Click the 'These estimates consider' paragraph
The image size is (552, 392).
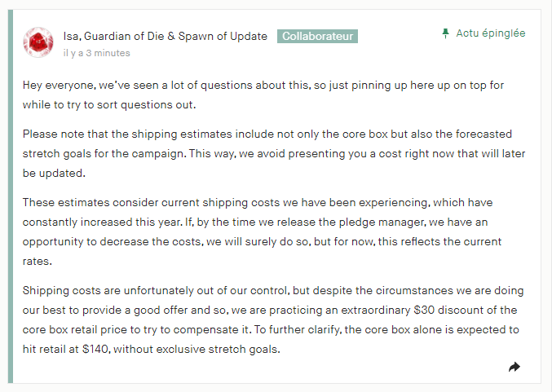coord(262,231)
